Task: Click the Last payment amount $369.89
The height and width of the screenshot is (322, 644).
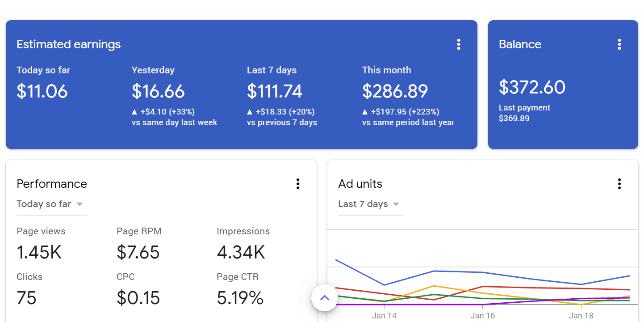Action: pos(514,118)
